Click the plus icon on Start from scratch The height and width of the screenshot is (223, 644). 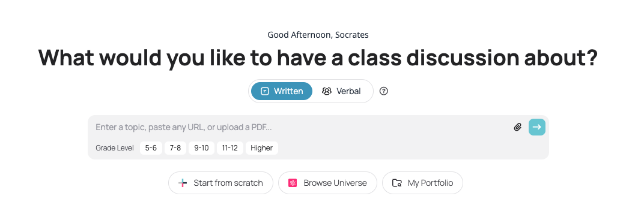coord(183,183)
